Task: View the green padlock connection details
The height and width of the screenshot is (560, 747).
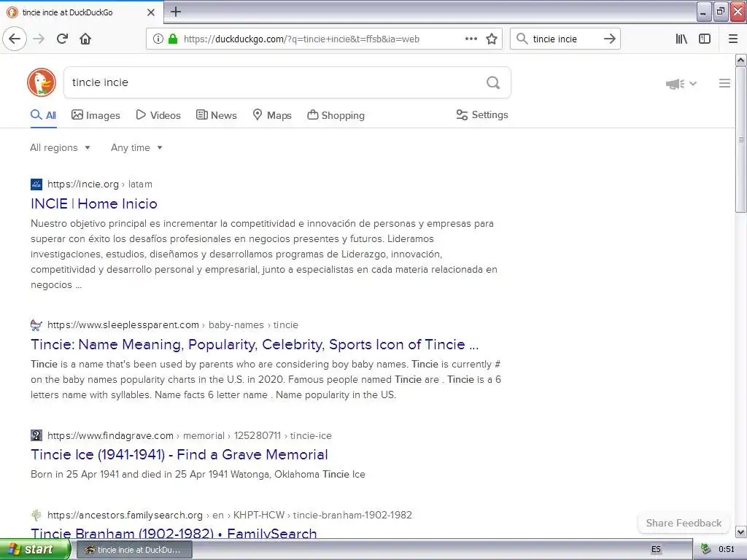Action: (173, 39)
